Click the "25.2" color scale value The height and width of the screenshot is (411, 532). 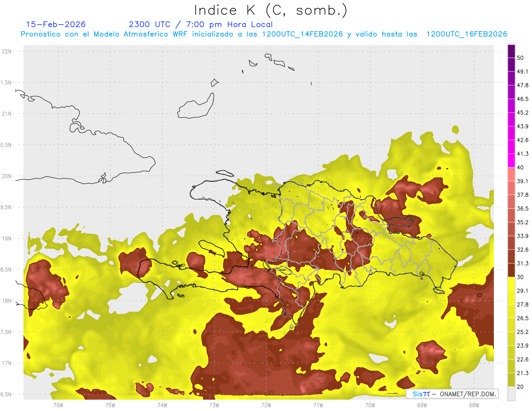[523, 332]
